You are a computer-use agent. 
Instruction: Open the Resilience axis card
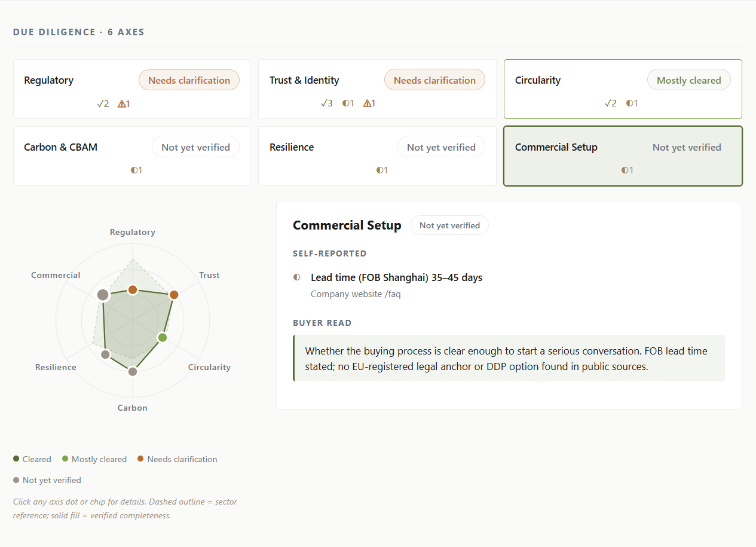377,156
